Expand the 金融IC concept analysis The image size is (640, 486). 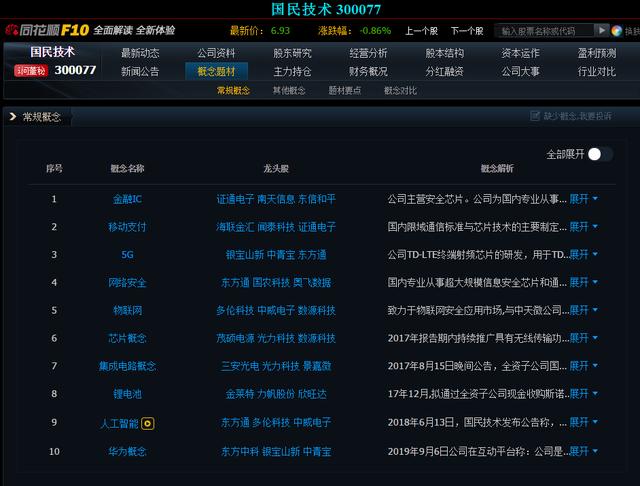[583, 199]
